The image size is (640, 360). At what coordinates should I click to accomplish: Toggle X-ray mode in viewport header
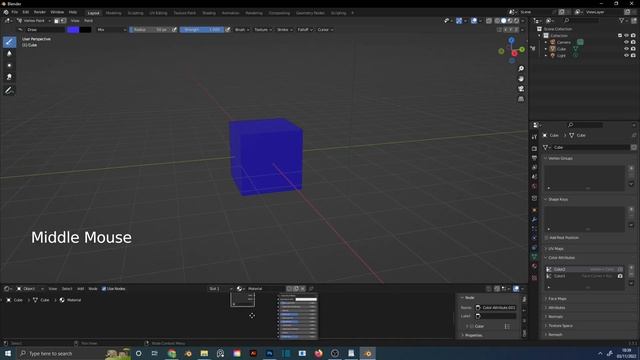click(x=489, y=20)
